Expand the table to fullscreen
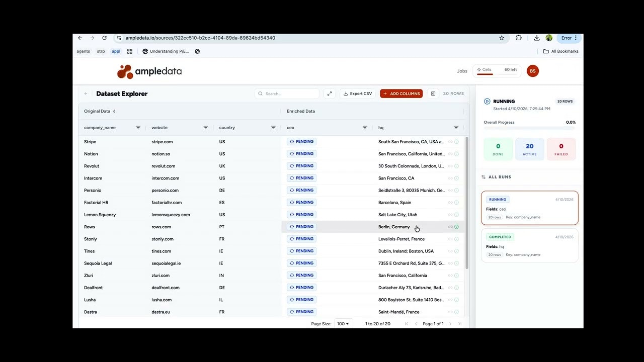Screen dimensions: 644x362 (330, 94)
